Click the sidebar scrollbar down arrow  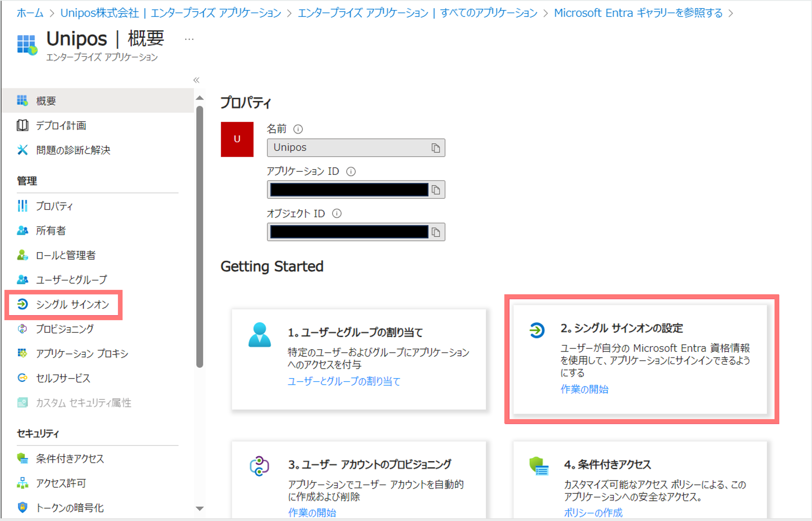pyautogui.click(x=200, y=509)
